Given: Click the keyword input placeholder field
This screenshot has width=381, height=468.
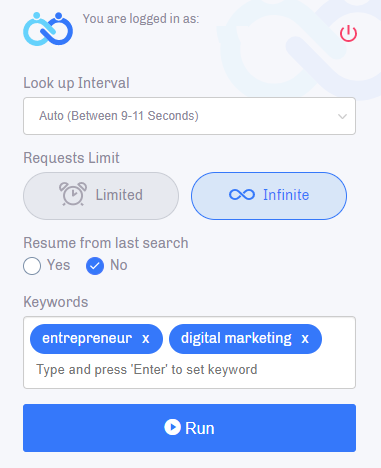Looking at the screenshot, I should point(147,370).
